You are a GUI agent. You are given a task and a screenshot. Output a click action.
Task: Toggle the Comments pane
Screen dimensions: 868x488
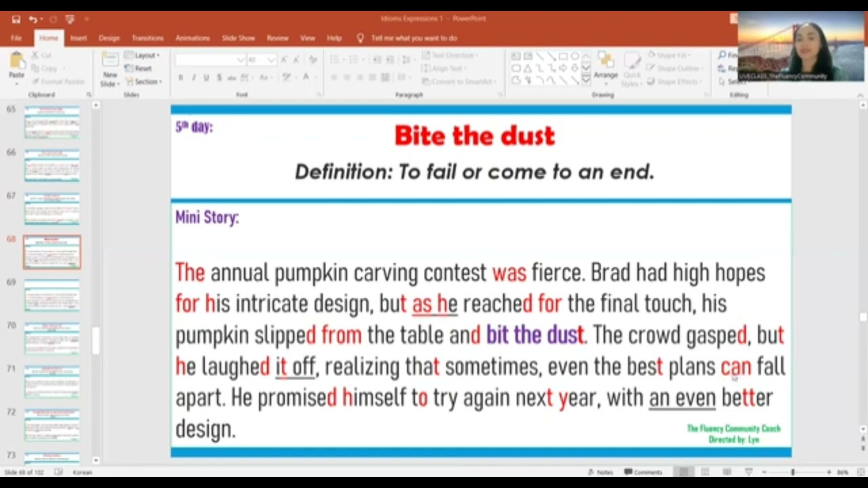(x=643, y=472)
